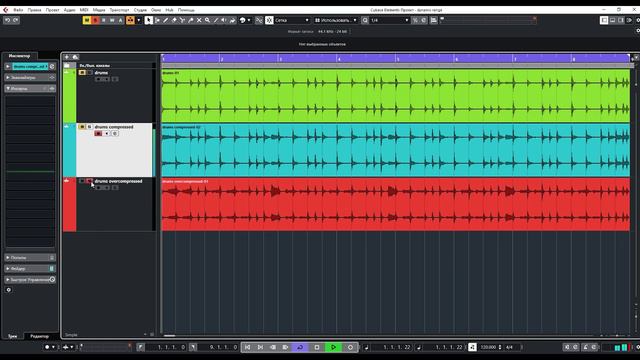The height and width of the screenshot is (360, 640).
Task: Expand the Посылы inspector section
Action: point(30,258)
